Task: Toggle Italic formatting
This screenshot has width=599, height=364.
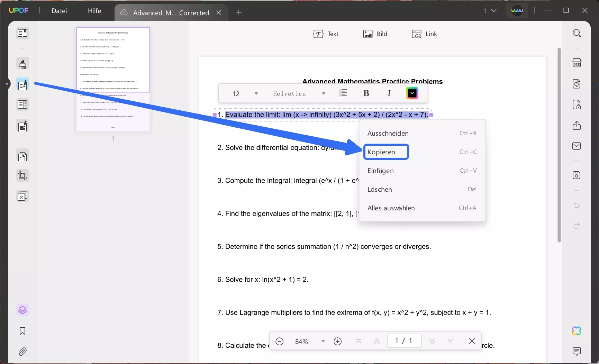Action: point(389,93)
